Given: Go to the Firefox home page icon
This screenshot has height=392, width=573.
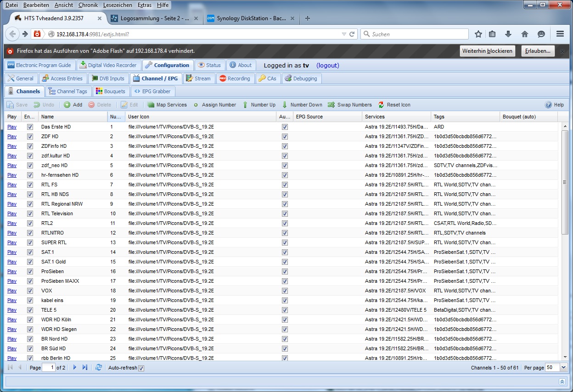Looking at the screenshot, I should point(525,34).
